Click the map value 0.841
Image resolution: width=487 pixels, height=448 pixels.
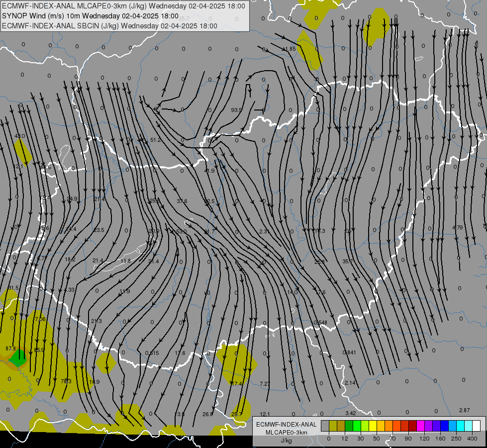tap(349, 352)
